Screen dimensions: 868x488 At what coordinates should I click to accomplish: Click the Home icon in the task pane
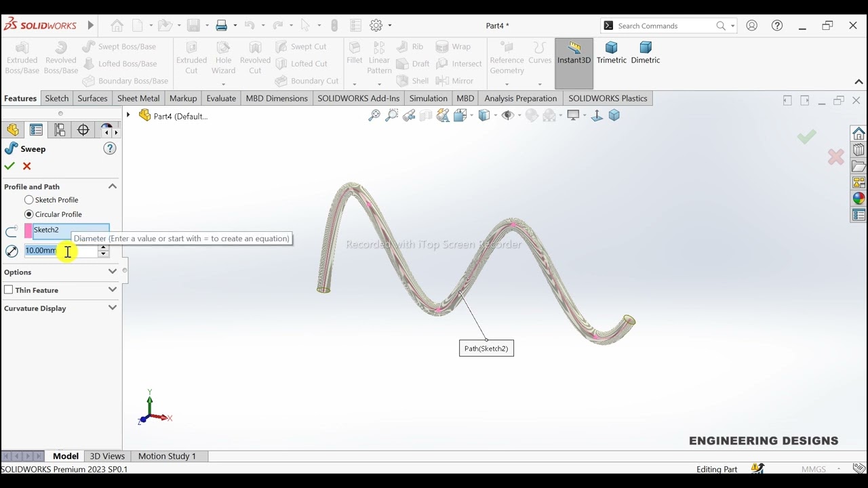pos(859,133)
